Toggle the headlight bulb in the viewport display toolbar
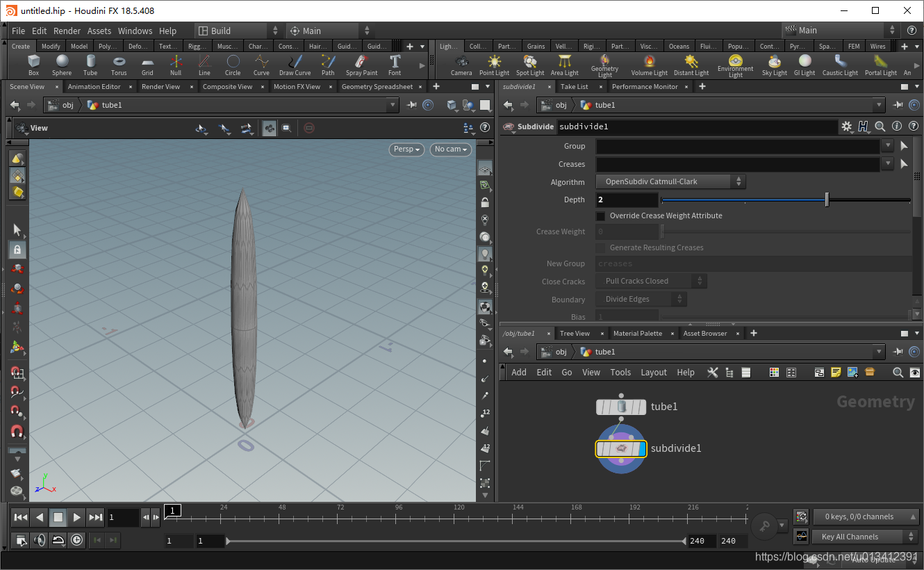 (x=485, y=254)
